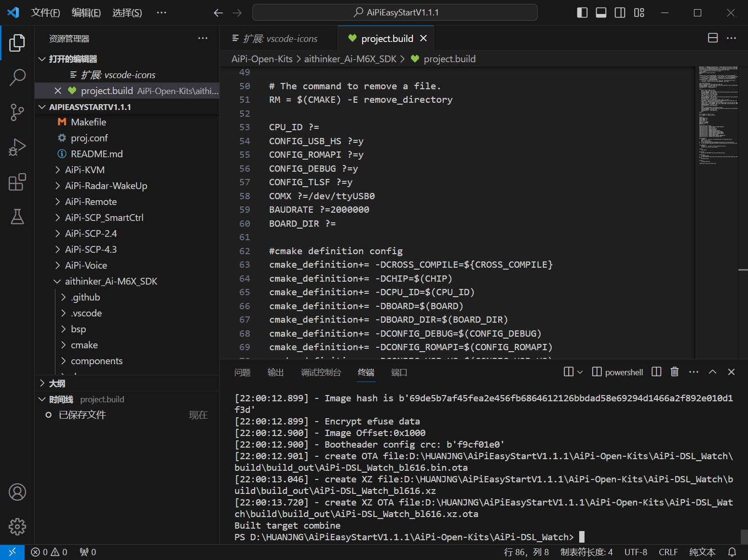Collapse the AIPIEASYSTARTV1.1.1 folder section

(x=127, y=107)
